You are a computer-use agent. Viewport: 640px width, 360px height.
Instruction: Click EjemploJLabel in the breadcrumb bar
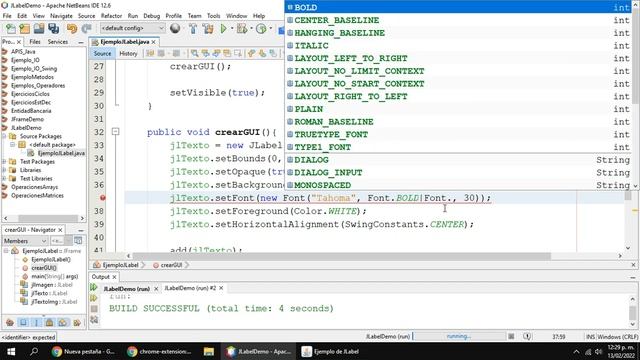pyautogui.click(x=120, y=265)
